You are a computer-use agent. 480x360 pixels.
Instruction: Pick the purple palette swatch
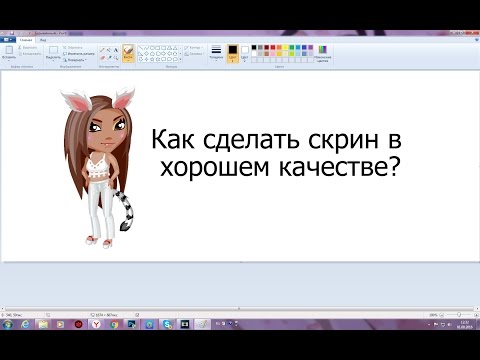(x=311, y=48)
